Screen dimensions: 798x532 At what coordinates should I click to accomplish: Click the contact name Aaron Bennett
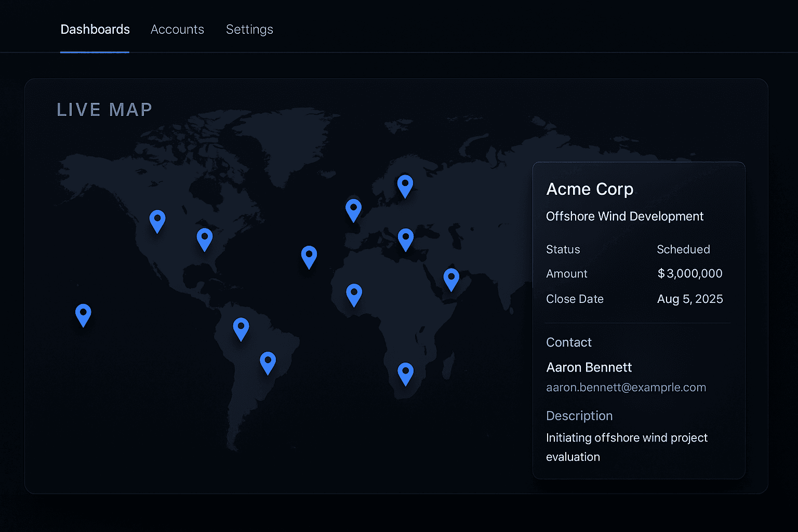(589, 367)
